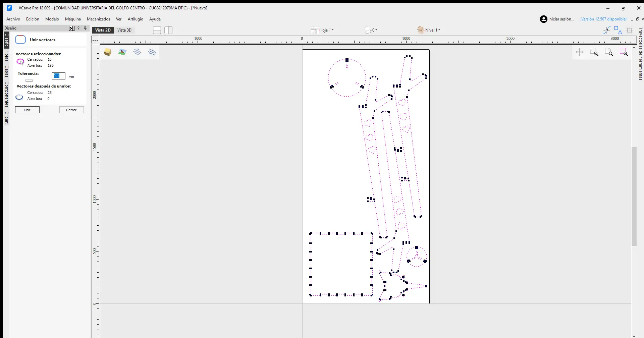
Task: Restore the inner document window
Action: pos(638,19)
